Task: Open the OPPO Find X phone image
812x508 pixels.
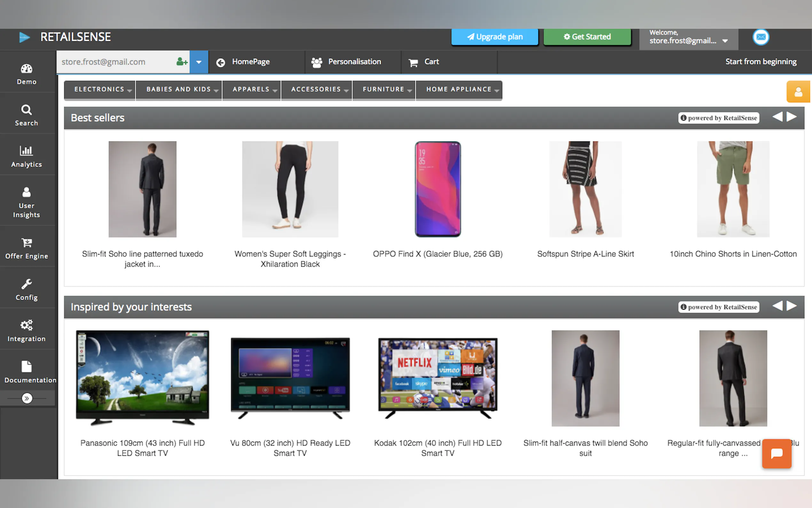Action: click(x=438, y=189)
